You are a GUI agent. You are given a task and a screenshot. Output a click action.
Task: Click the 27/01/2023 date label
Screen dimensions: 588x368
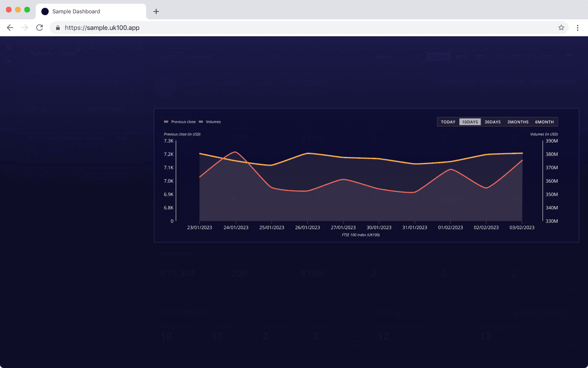click(x=343, y=228)
